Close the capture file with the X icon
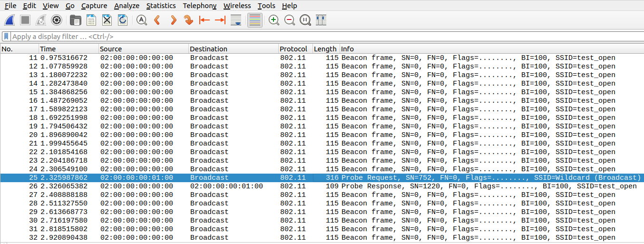The image size is (644, 244). click(107, 20)
